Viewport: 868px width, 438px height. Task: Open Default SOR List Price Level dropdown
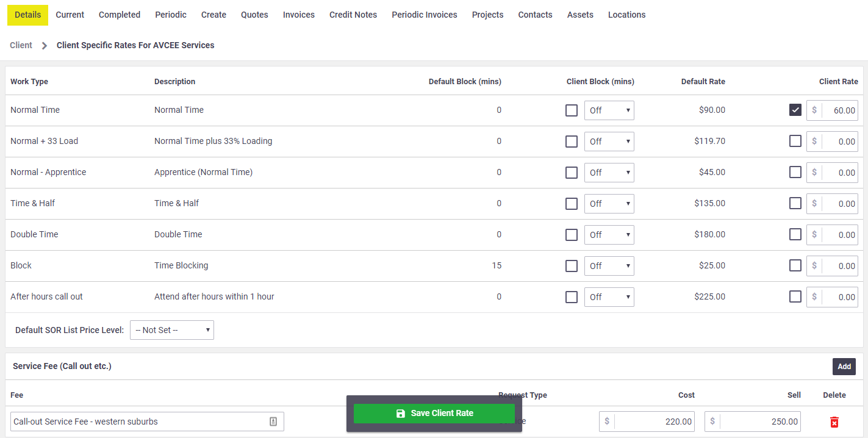(x=172, y=330)
